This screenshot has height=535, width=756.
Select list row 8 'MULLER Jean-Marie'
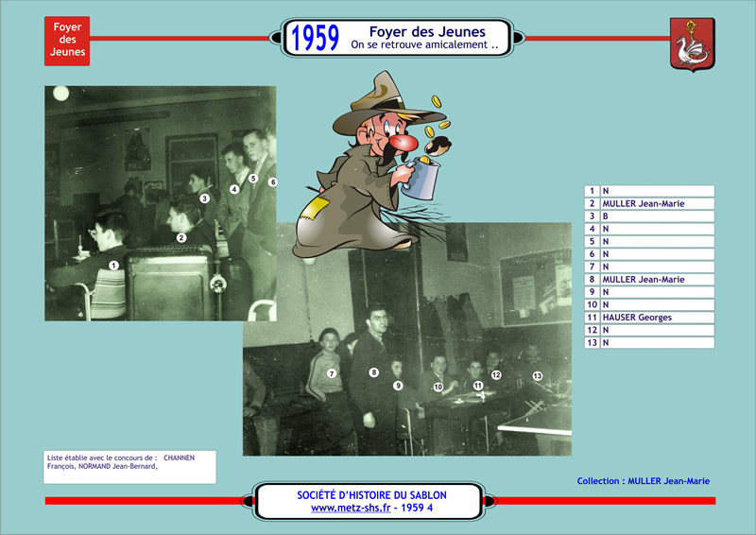click(x=649, y=280)
